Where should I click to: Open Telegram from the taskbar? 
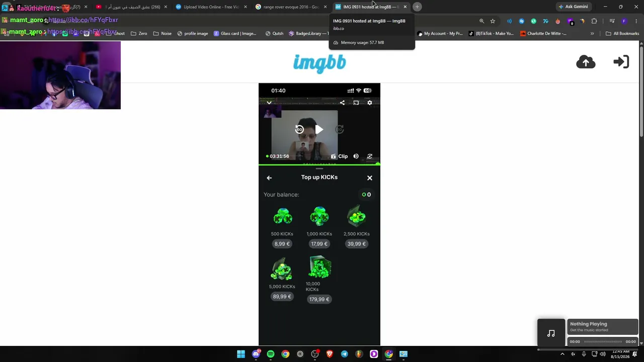344,354
